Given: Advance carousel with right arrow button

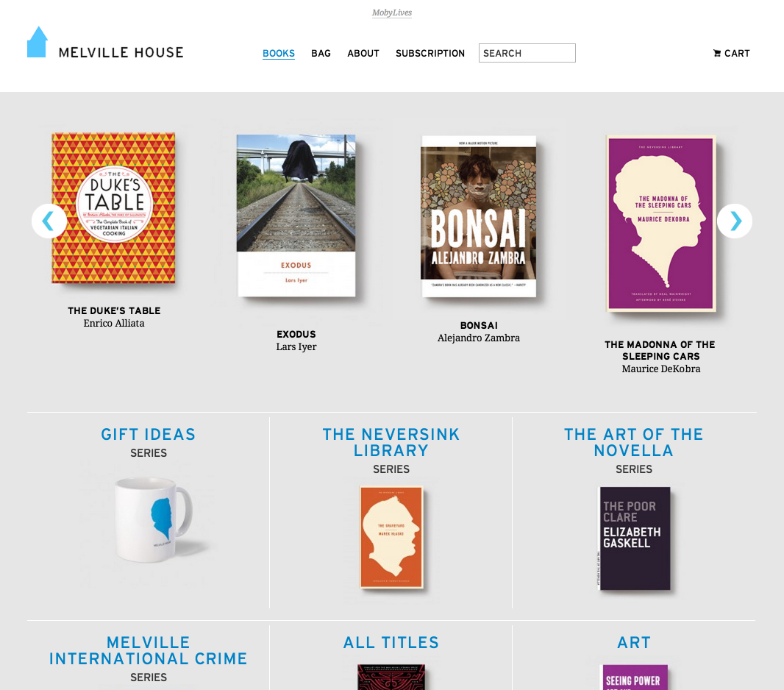Looking at the screenshot, I should (x=735, y=221).
